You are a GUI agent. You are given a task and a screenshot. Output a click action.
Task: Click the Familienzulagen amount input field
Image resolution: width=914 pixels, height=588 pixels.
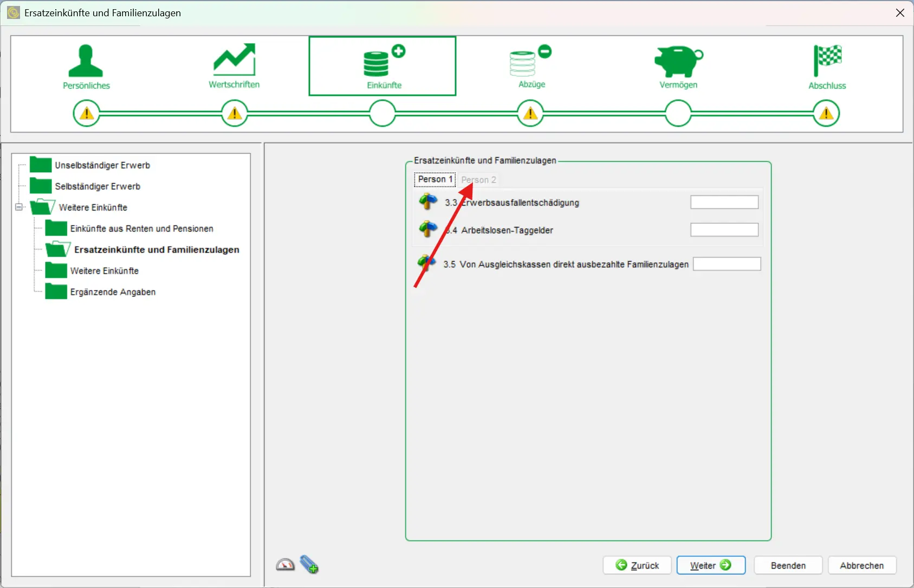[727, 264]
